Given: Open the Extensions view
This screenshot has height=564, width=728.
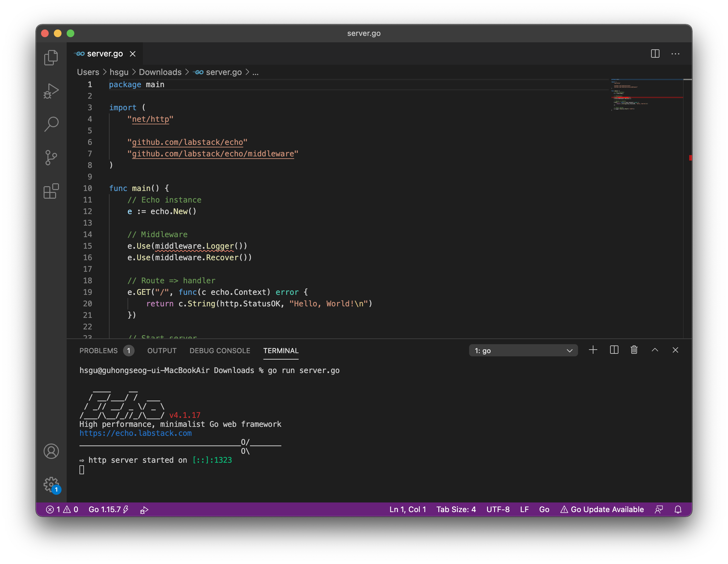Looking at the screenshot, I should [51, 191].
